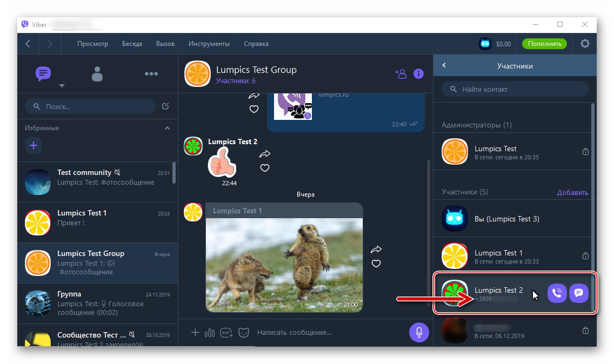The height and width of the screenshot is (364, 614).
Task: Add a favorite with the plus button
Action: [x=34, y=146]
